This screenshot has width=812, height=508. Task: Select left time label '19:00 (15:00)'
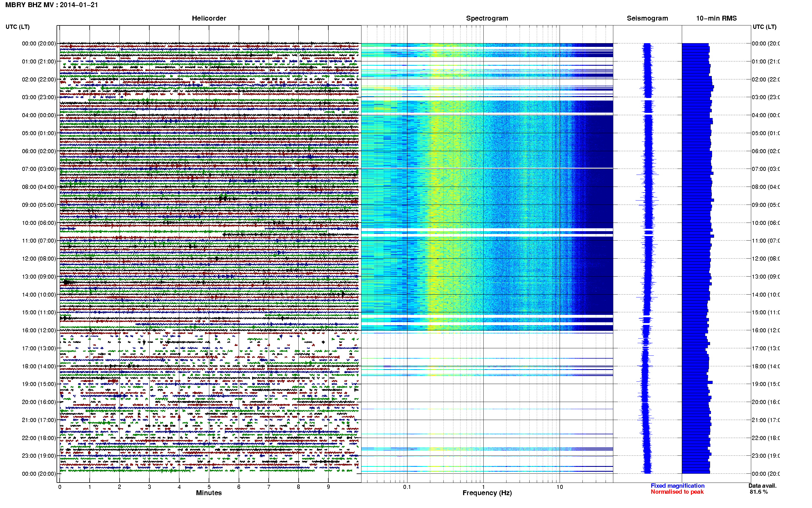[x=39, y=384]
